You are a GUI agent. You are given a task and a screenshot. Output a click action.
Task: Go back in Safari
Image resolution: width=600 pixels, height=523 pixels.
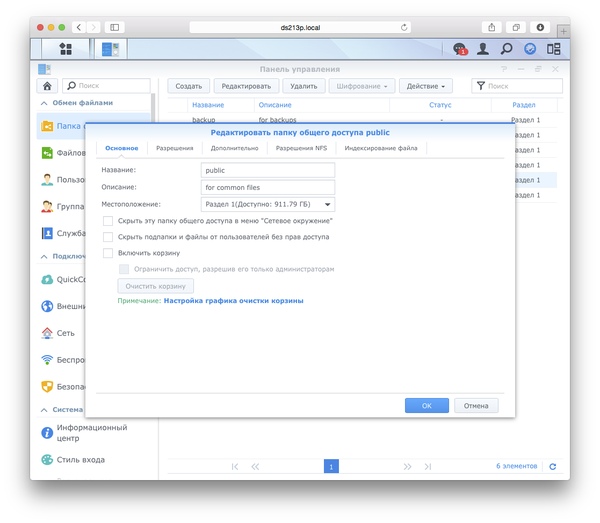(x=79, y=27)
